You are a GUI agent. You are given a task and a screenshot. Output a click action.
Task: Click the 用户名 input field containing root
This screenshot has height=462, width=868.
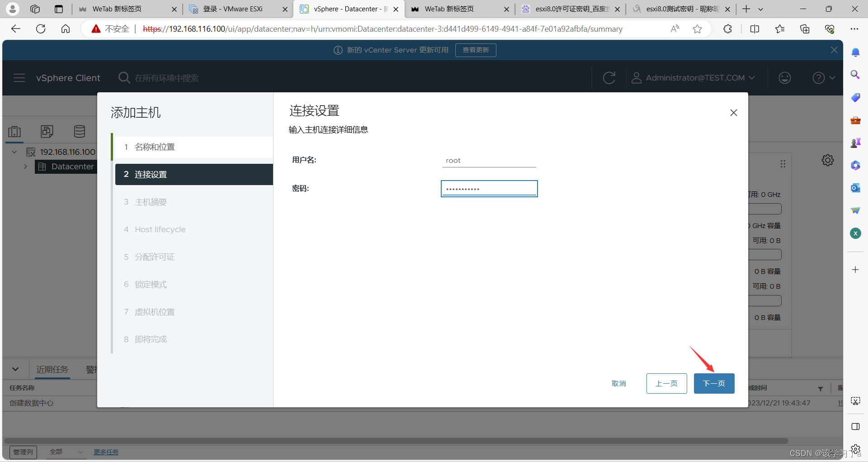pyautogui.click(x=489, y=161)
